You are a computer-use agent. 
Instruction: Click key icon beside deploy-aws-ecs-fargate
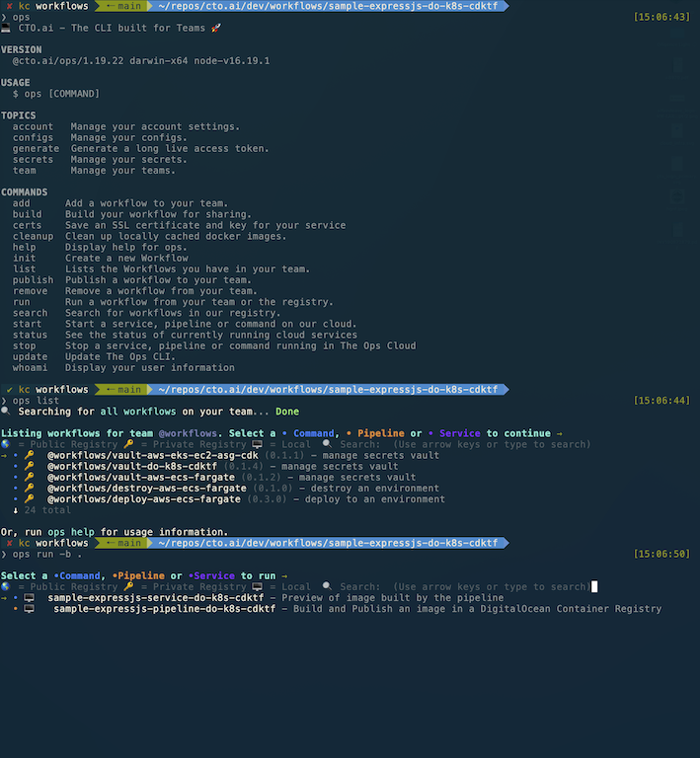(30, 498)
